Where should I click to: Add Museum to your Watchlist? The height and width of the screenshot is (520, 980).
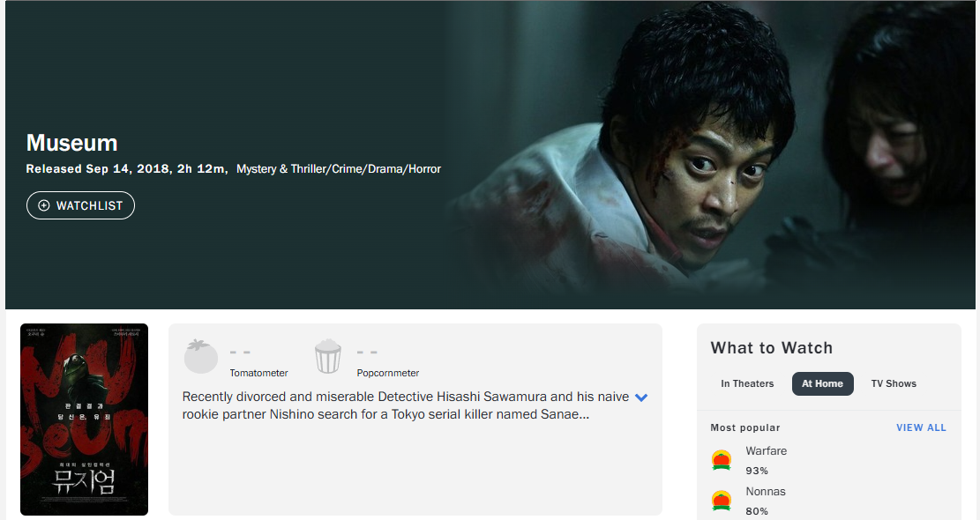coord(80,205)
